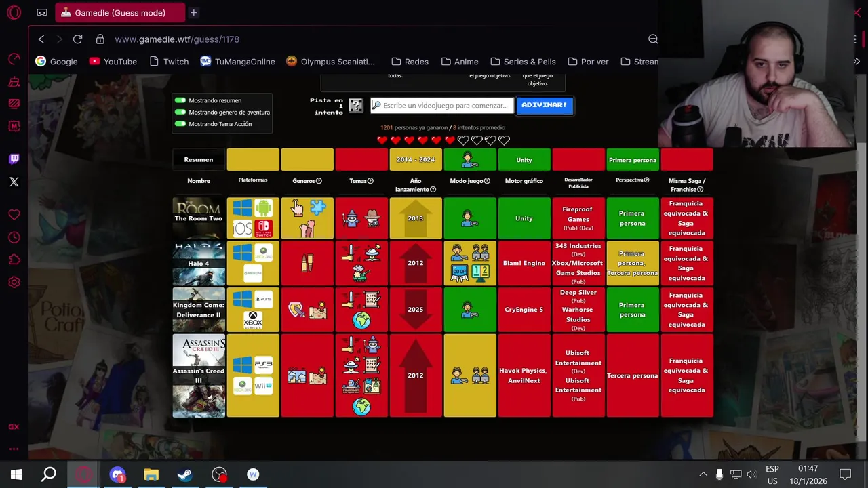Open the Google bookmark
Image resolution: width=868 pixels, height=488 pixels.
56,62
